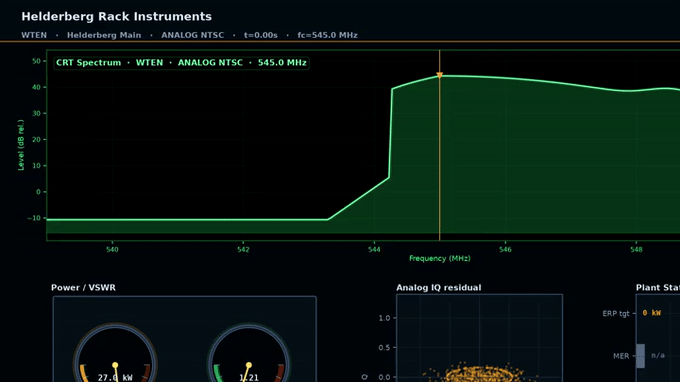Click the 'Power / VSWR' panel title

(x=83, y=287)
